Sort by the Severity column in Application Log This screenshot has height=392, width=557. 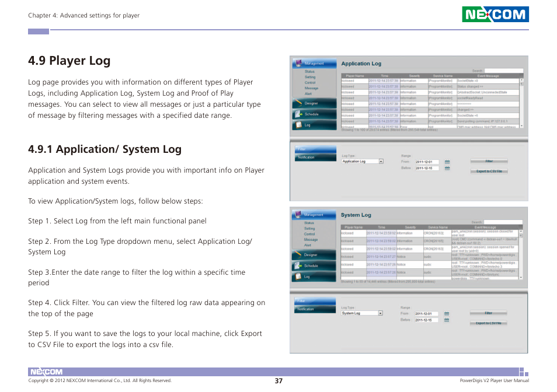point(414,76)
